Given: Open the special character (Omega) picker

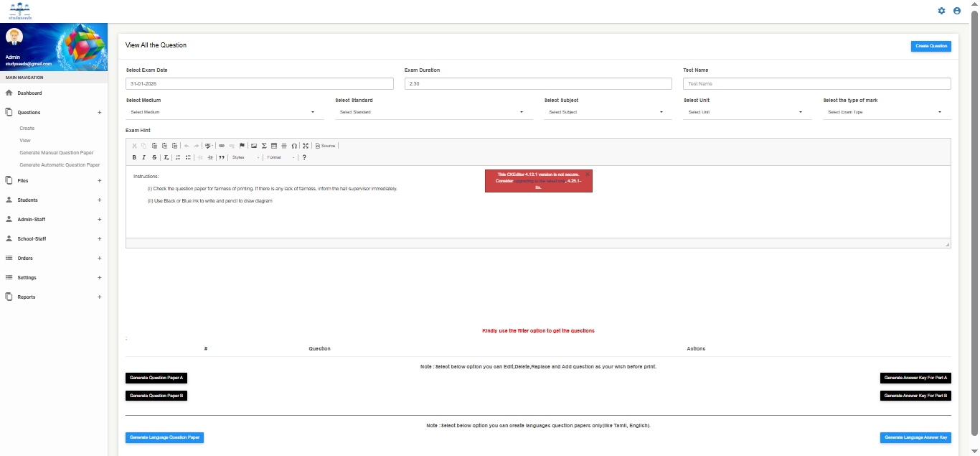Looking at the screenshot, I should [294, 146].
